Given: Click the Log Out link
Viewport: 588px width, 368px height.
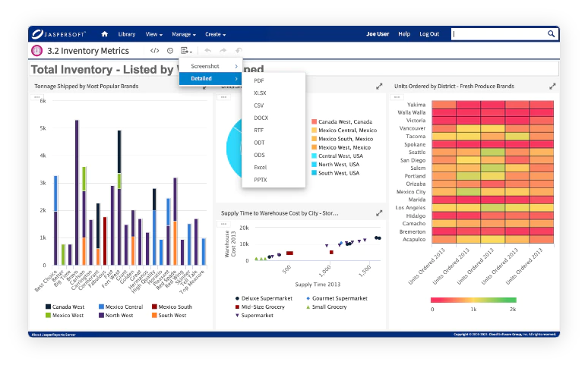Looking at the screenshot, I should tap(429, 33).
